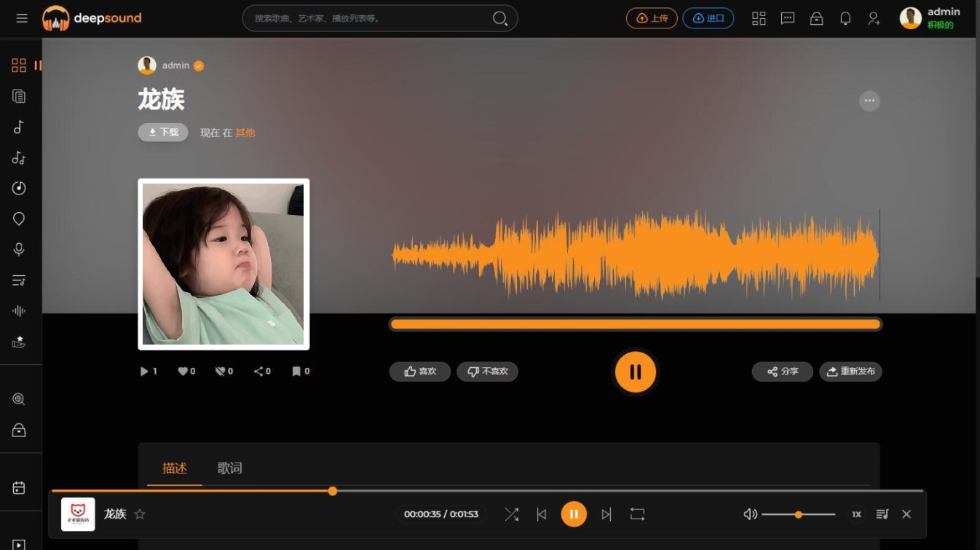
Task: Skip to the next track
Action: click(606, 514)
